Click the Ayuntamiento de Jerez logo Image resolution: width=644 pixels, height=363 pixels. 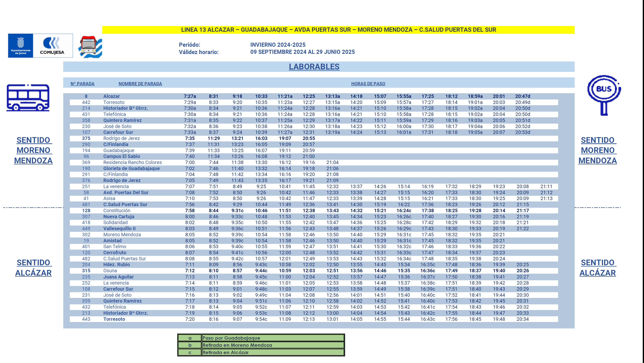point(20,45)
